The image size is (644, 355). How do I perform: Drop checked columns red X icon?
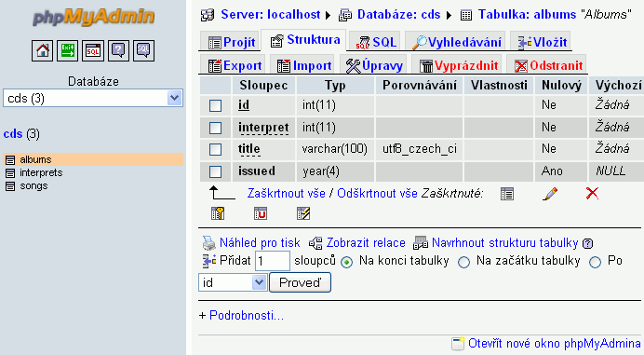592,193
